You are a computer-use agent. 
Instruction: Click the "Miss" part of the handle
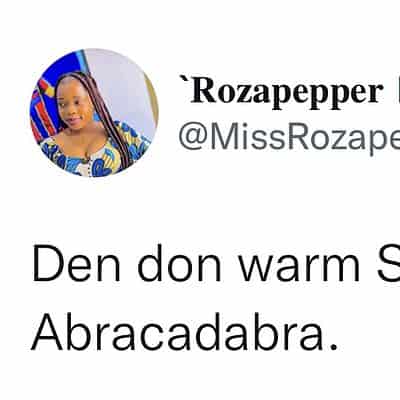tap(249, 138)
